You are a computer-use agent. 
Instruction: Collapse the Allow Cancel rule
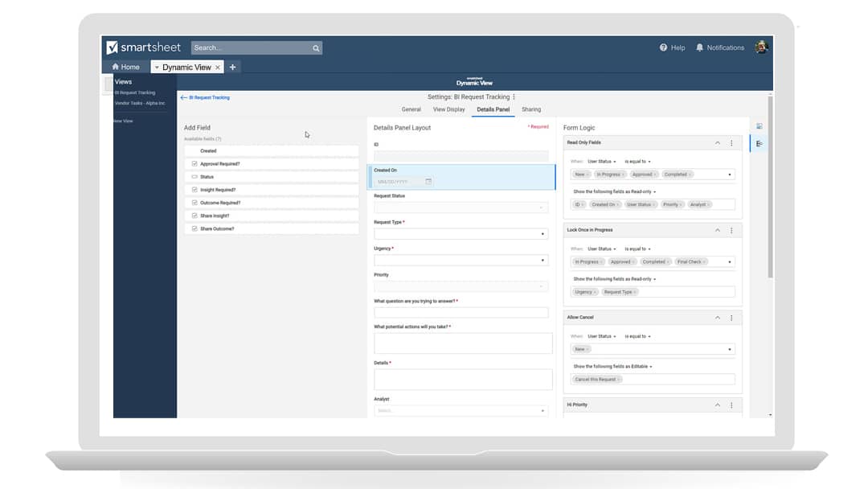718,318
